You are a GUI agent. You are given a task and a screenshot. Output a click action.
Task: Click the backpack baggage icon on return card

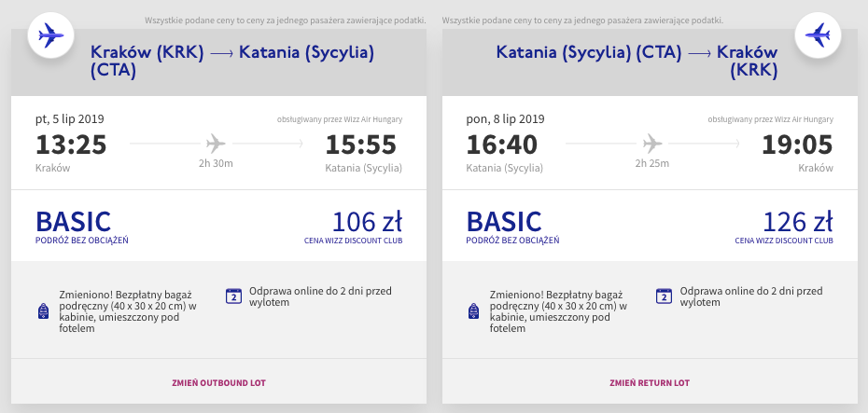click(474, 311)
